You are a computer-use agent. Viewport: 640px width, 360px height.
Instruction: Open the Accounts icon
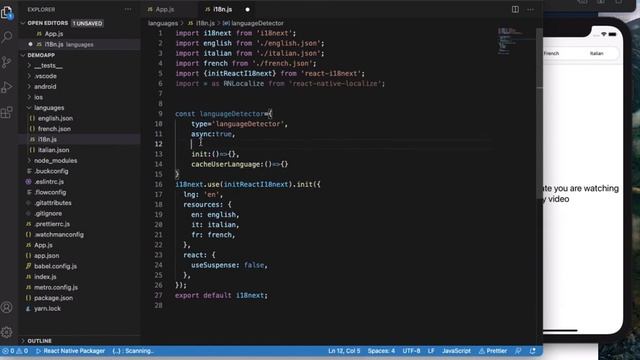(x=7, y=307)
